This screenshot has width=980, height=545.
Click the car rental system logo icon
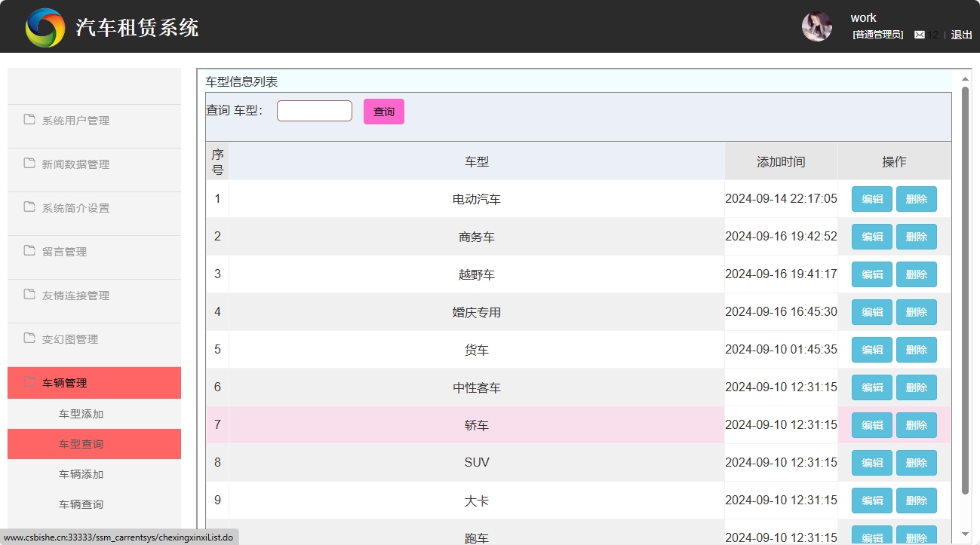[45, 28]
